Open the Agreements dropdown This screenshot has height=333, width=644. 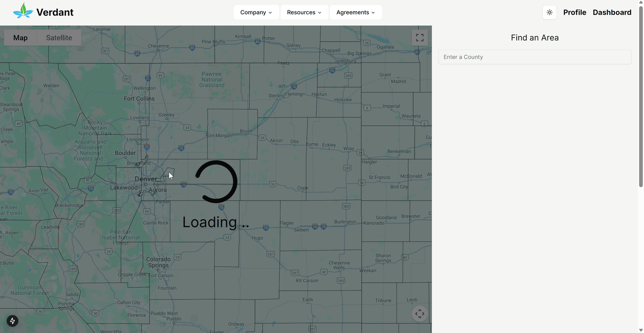point(356,12)
